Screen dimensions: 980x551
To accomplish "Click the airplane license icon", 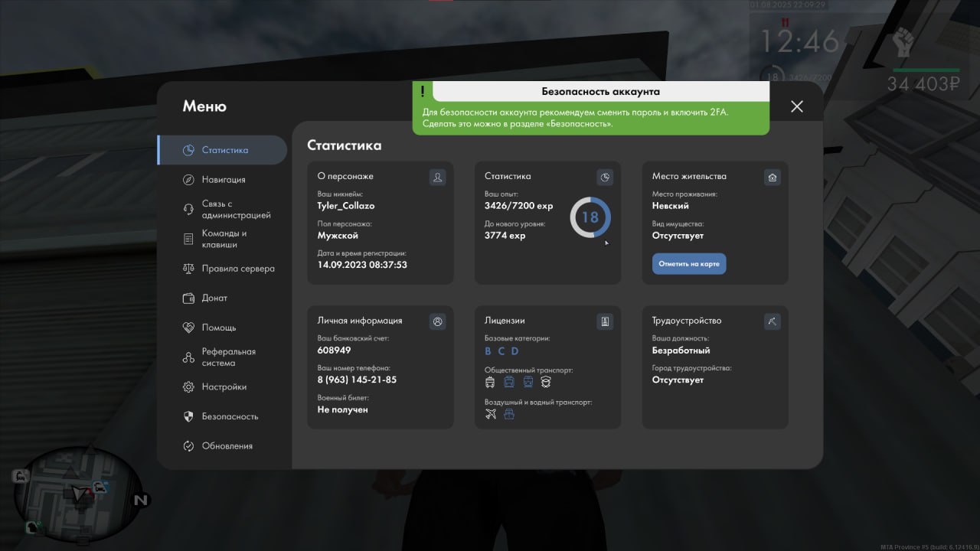I will [x=491, y=414].
